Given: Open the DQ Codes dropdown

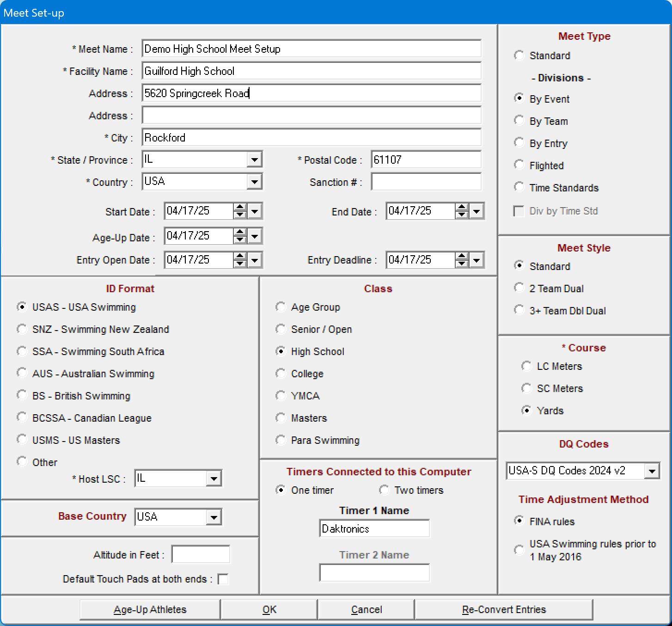Looking at the screenshot, I should 653,471.
